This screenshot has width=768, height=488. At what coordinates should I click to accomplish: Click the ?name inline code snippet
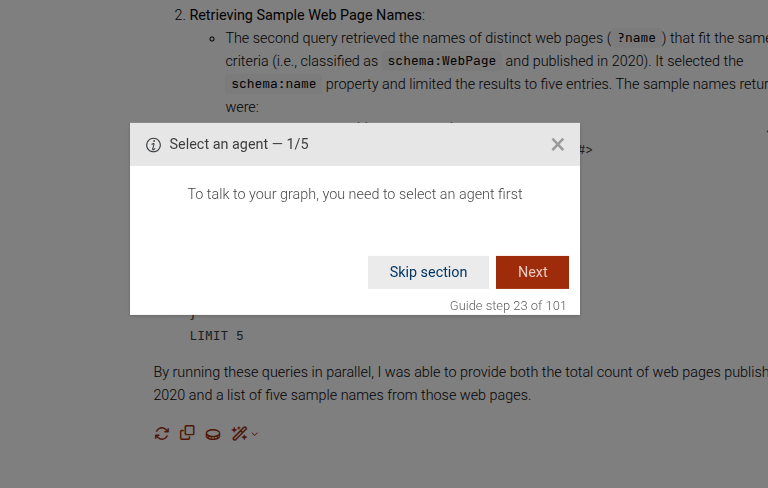(x=636, y=38)
